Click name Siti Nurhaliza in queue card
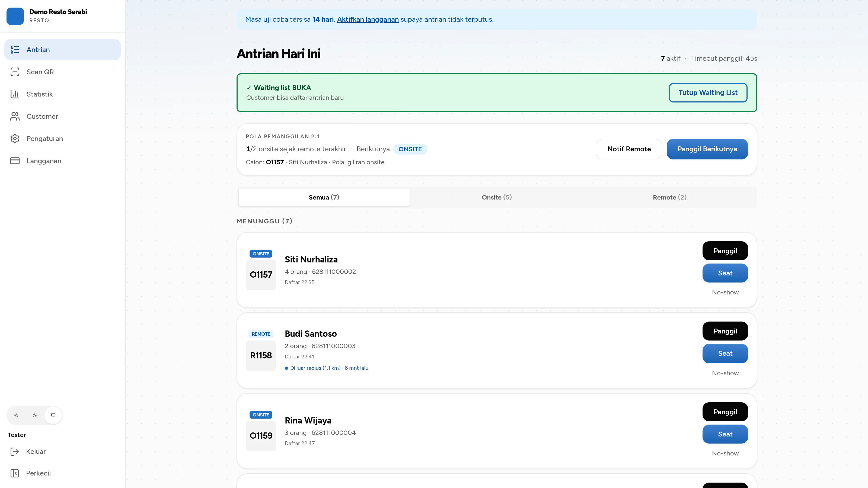This screenshot has width=868, height=488. point(311,259)
